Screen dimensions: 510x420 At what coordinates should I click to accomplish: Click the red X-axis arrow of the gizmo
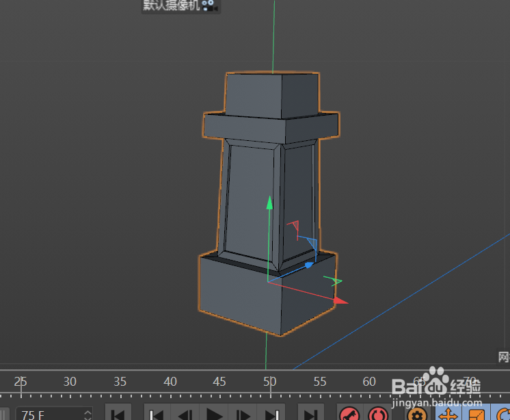click(x=340, y=301)
